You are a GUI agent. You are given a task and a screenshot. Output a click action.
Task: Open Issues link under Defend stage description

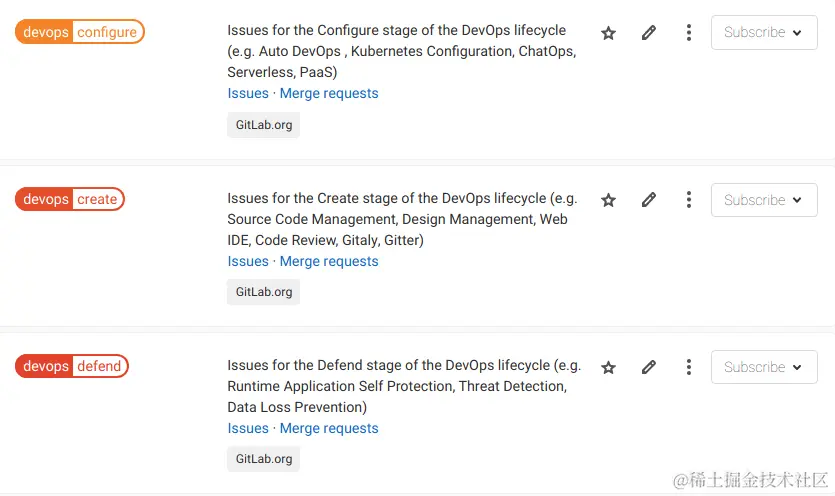click(x=248, y=428)
